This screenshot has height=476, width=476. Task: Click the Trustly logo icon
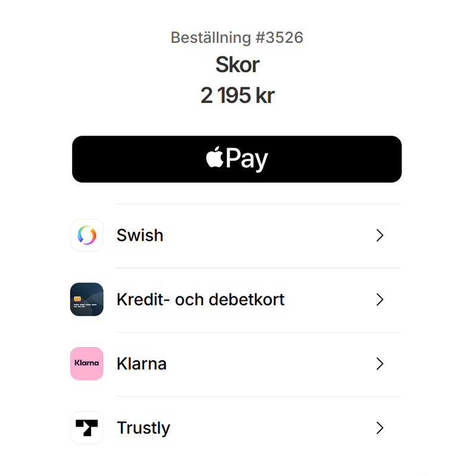tap(87, 428)
